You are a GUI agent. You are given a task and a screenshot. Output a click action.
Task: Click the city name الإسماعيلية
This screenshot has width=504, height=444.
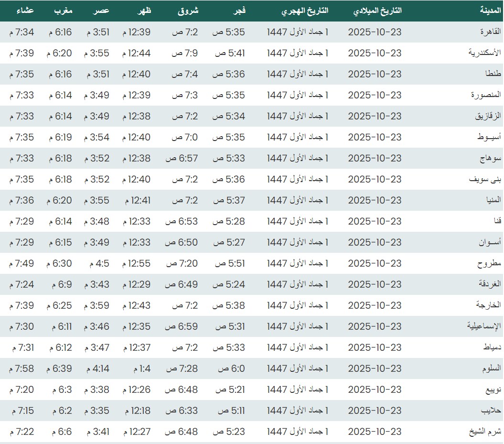coord(484,326)
